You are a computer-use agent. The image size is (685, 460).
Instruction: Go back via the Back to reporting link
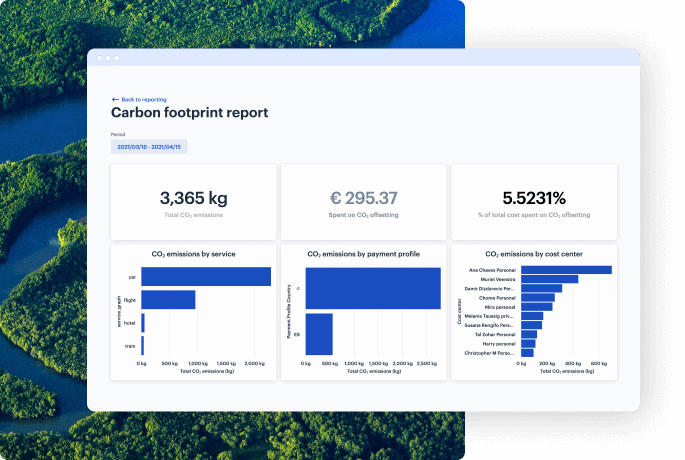point(139,100)
